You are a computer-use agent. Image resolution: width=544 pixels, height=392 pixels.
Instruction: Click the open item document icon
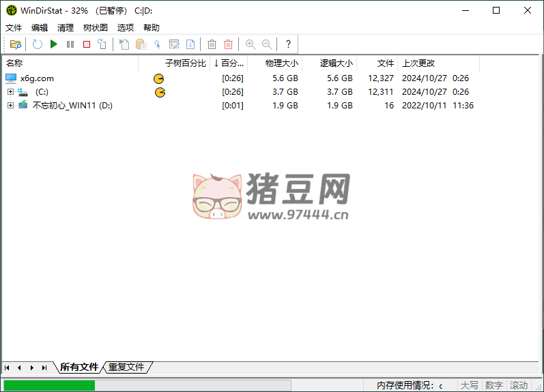124,44
